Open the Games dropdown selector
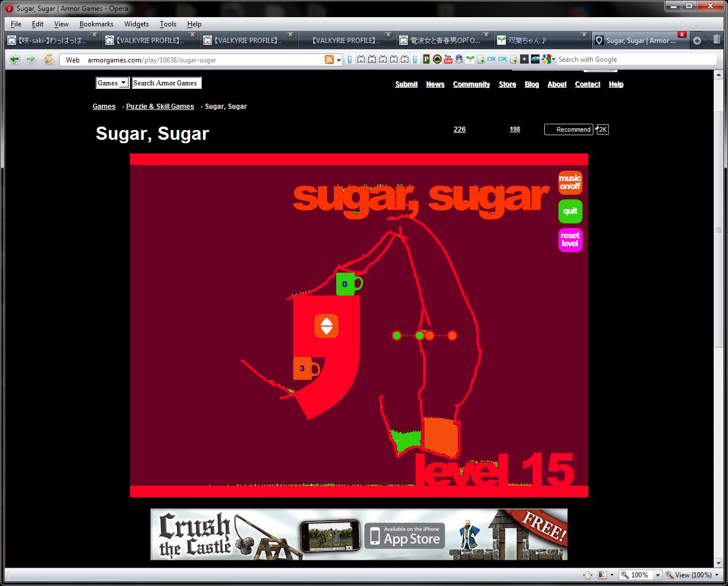Image resolution: width=728 pixels, height=586 pixels. tap(112, 83)
